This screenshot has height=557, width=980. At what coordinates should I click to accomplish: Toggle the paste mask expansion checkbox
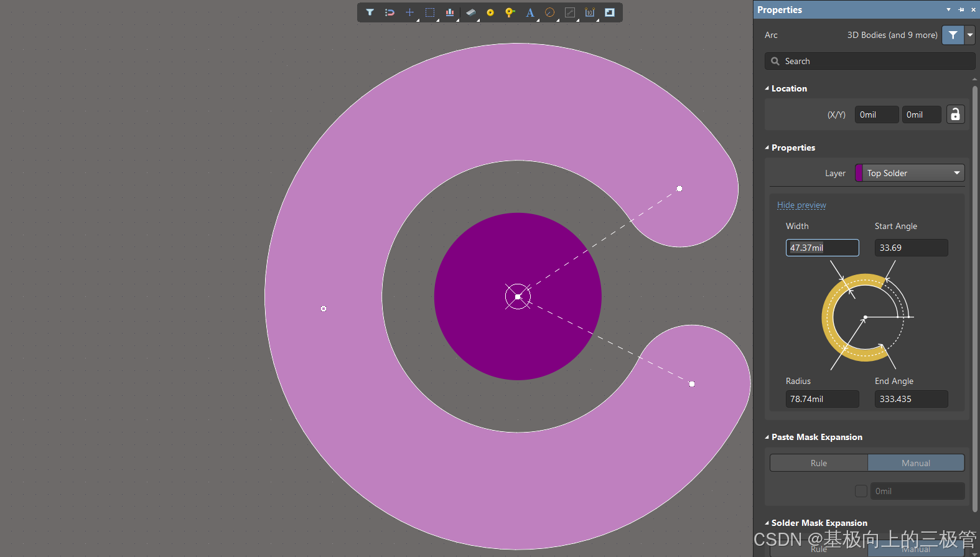(861, 491)
